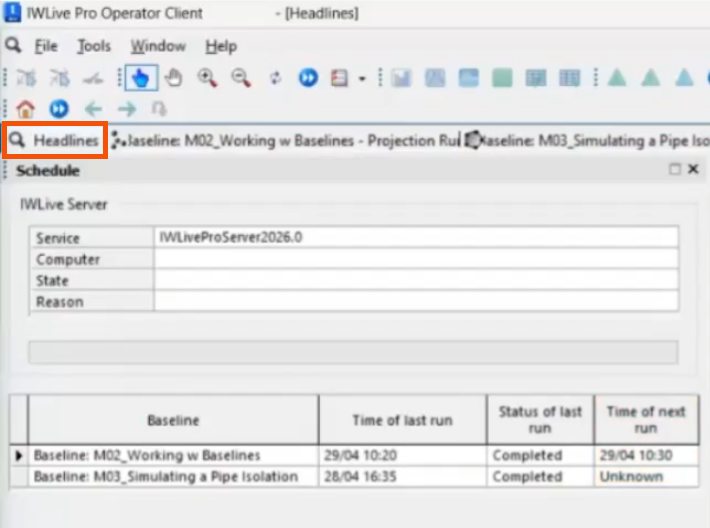Screen dimensions: 710x528
Task: Switch to the Headlines tab
Action: pyautogui.click(x=55, y=140)
